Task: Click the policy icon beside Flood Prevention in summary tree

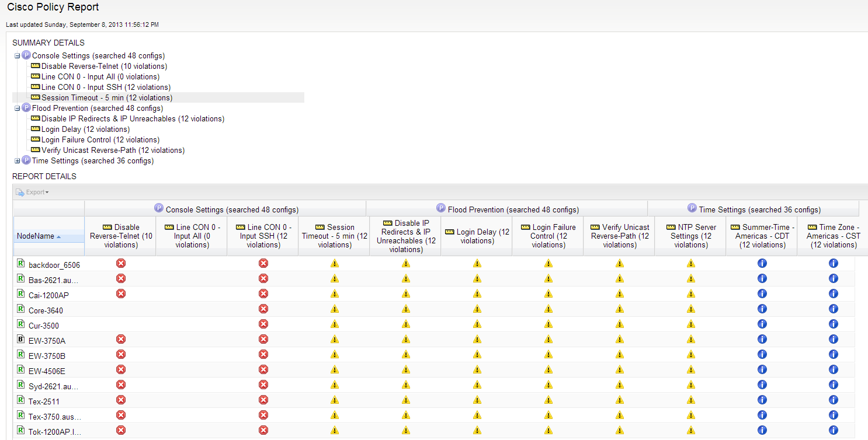Action: pyautogui.click(x=26, y=108)
